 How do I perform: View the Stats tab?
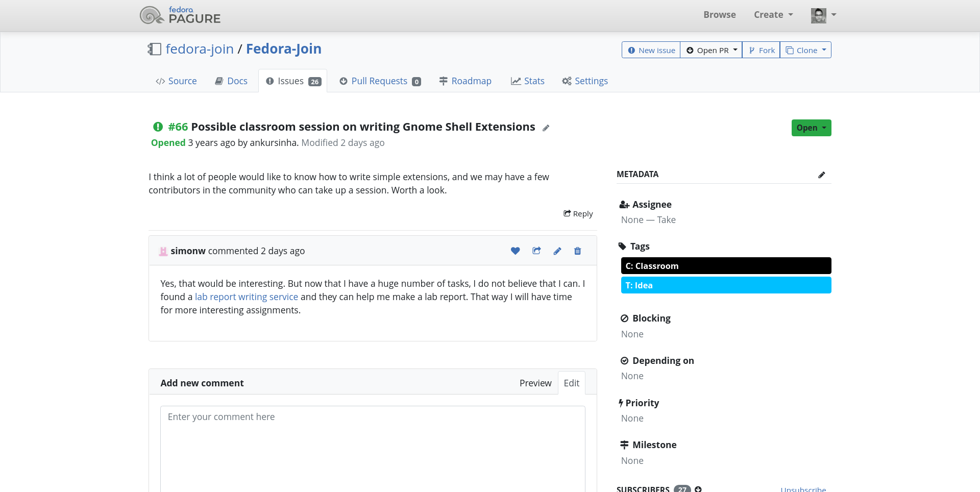click(x=528, y=81)
